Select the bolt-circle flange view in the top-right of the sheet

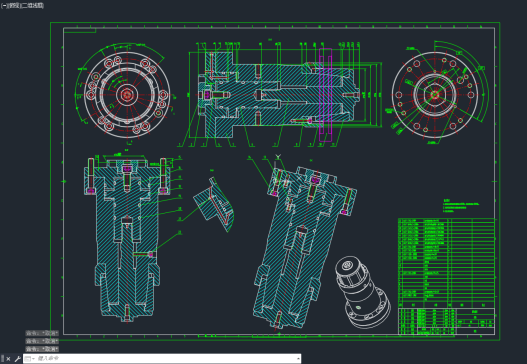click(x=435, y=94)
